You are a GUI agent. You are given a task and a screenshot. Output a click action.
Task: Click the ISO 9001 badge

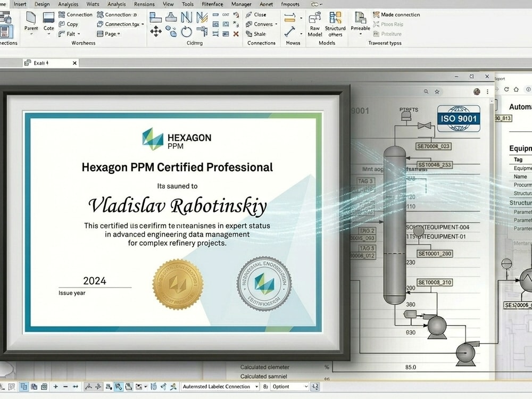pos(459,119)
